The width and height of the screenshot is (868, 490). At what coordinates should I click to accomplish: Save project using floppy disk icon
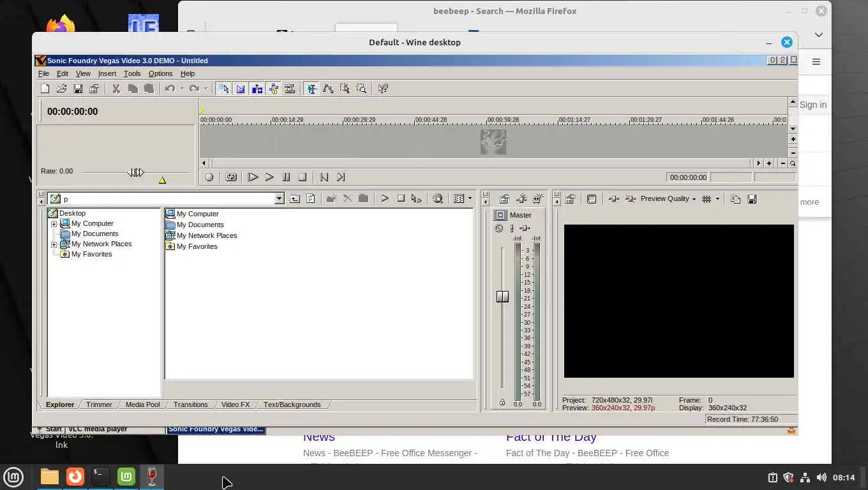[78, 89]
